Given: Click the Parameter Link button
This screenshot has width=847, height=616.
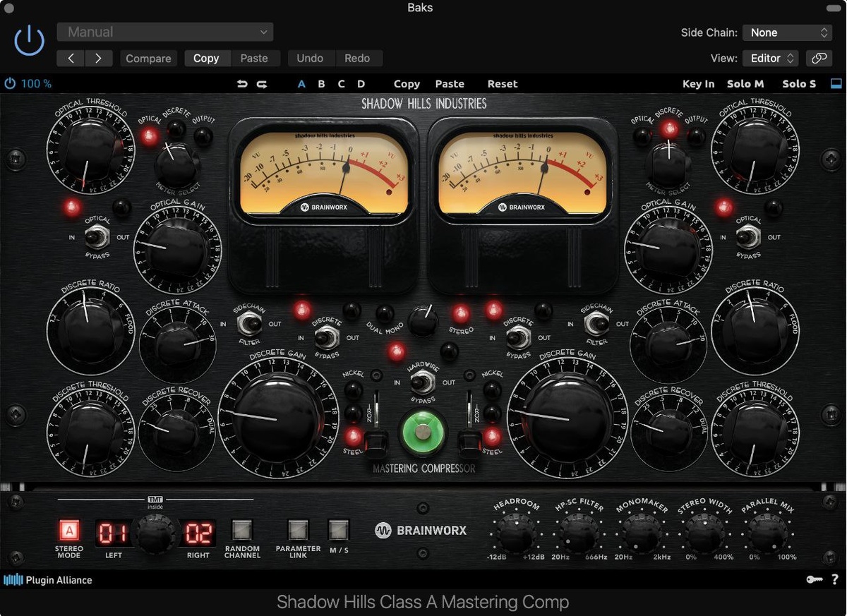Looking at the screenshot, I should (x=298, y=531).
